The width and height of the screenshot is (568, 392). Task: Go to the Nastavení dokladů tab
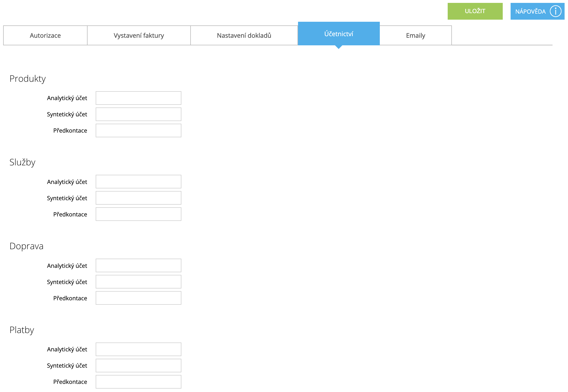244,35
